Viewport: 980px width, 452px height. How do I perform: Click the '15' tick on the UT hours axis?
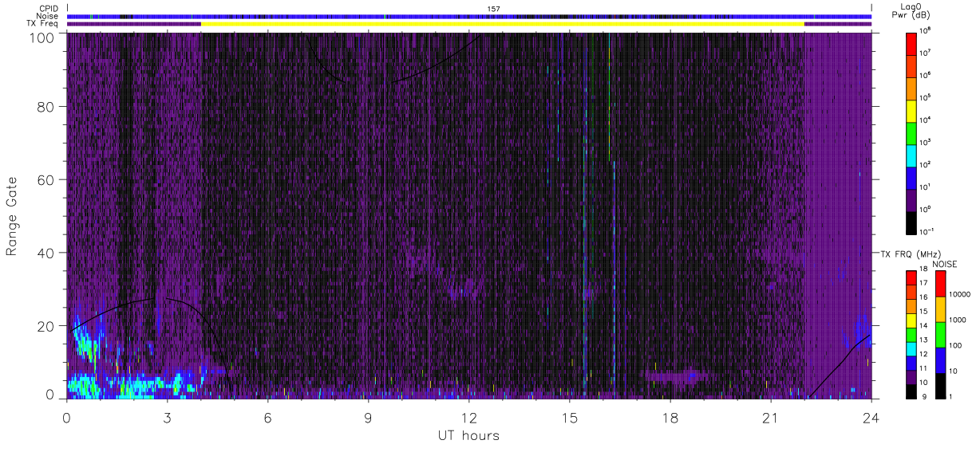click(569, 418)
